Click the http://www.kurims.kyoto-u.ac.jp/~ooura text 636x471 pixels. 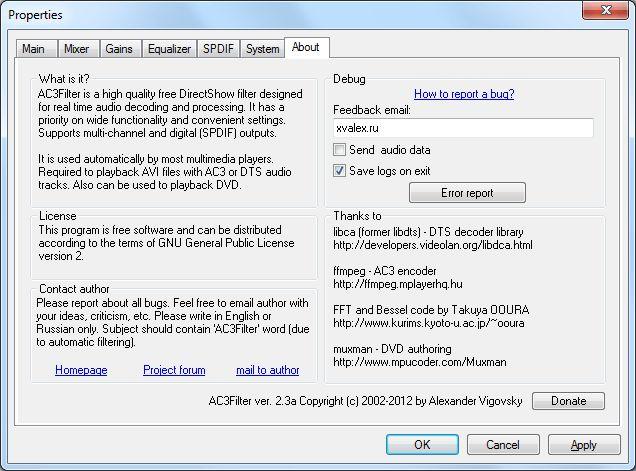(x=429, y=323)
